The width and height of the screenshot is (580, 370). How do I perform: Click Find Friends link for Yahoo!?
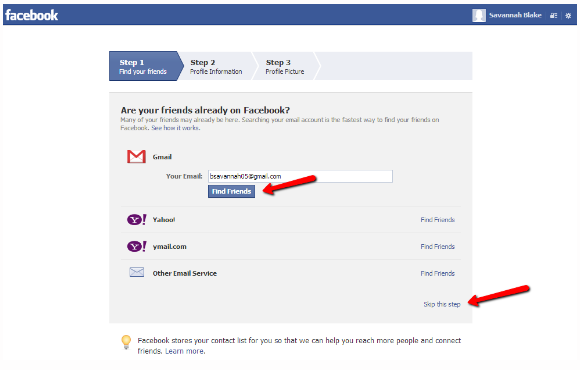tap(438, 220)
